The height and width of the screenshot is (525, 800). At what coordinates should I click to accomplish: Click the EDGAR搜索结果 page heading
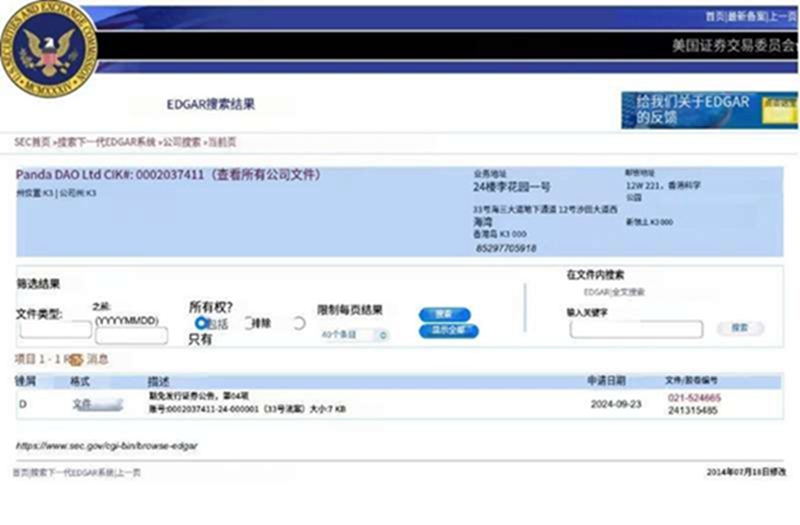[211, 105]
